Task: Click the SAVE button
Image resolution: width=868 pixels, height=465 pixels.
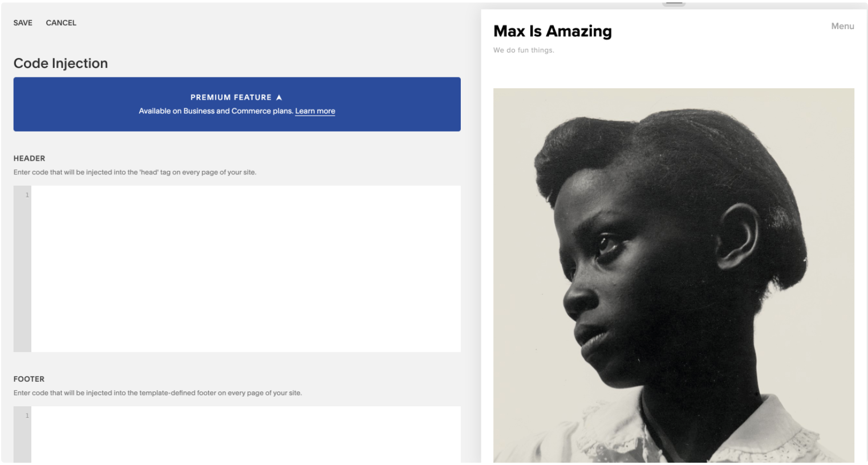Action: (x=23, y=23)
